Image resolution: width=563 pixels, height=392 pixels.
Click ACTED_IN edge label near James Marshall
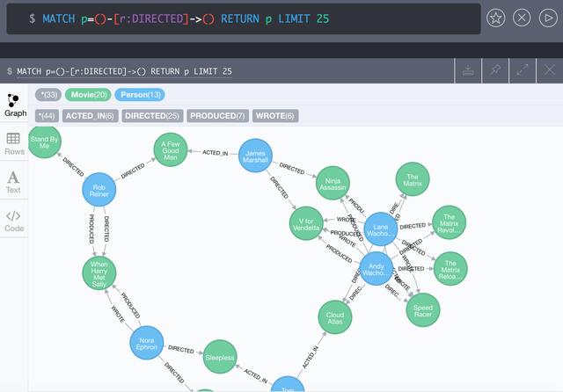215,152
